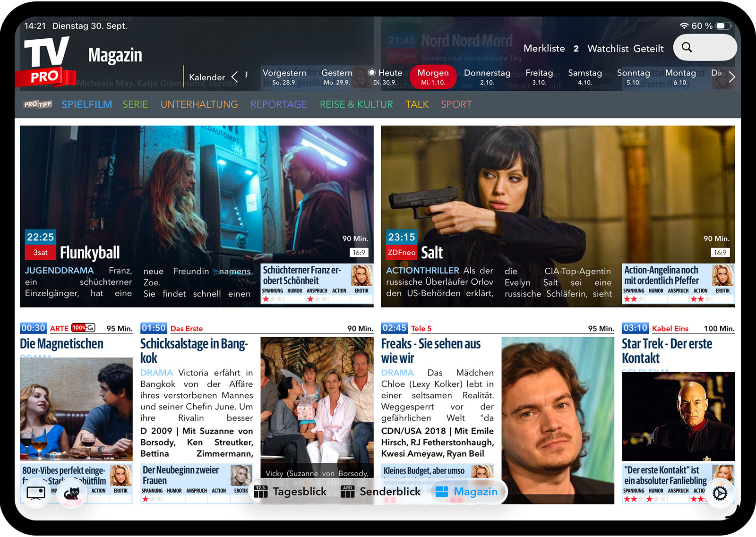Choose Vorgestern So. 28.9.
Viewport: 756px width, 537px height.
coord(284,77)
